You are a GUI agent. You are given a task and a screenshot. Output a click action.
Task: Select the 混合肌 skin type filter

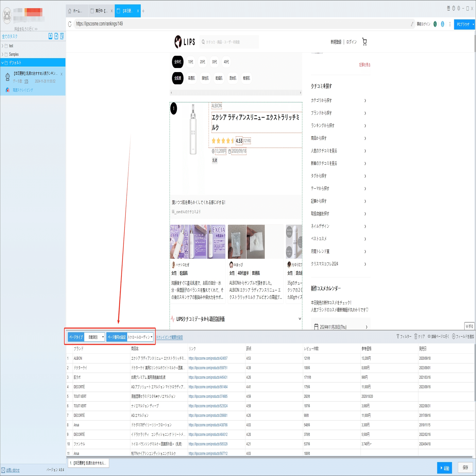[x=233, y=78]
